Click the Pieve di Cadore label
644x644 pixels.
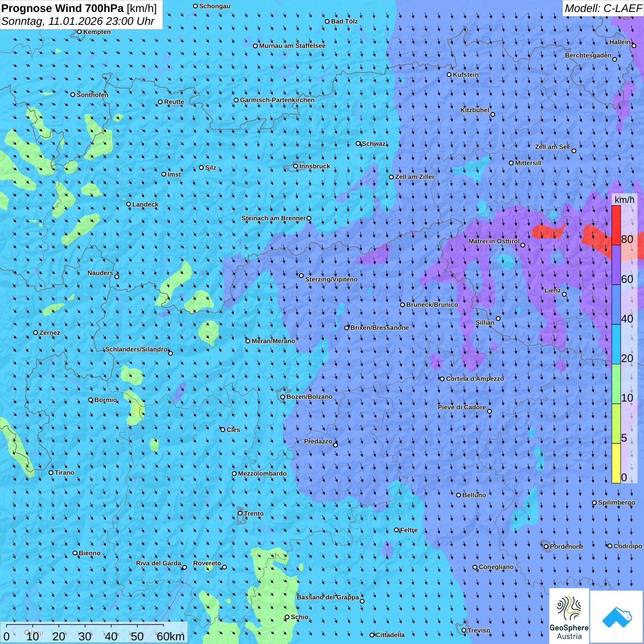[462, 407]
